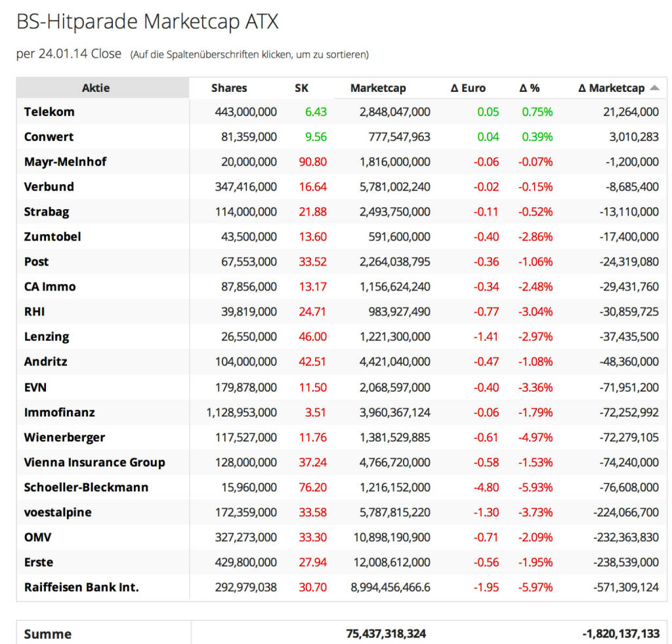
Task: Click the SK column header
Action: pyautogui.click(x=301, y=88)
